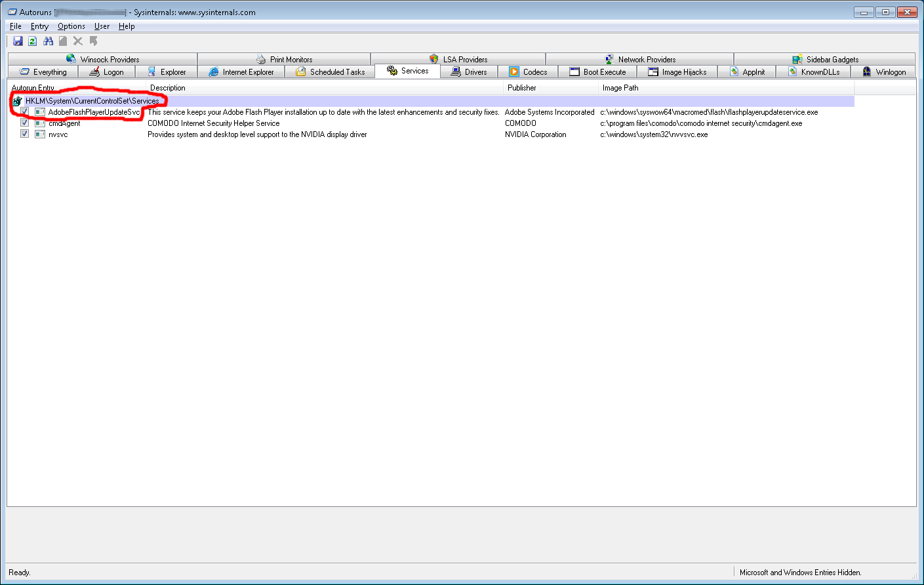Select the AdobeFlashPlayerUpdateSvc entry name
This screenshot has width=924, height=585.
94,112
